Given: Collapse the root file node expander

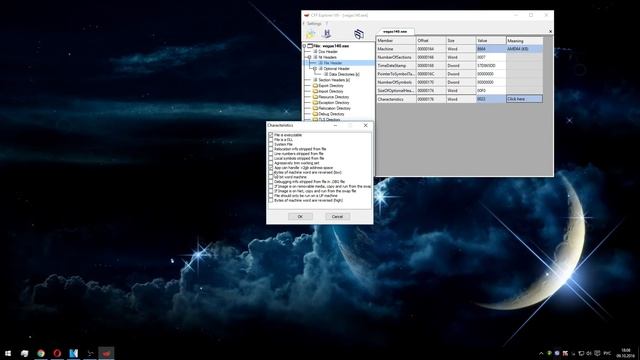Looking at the screenshot, I should [304, 46].
